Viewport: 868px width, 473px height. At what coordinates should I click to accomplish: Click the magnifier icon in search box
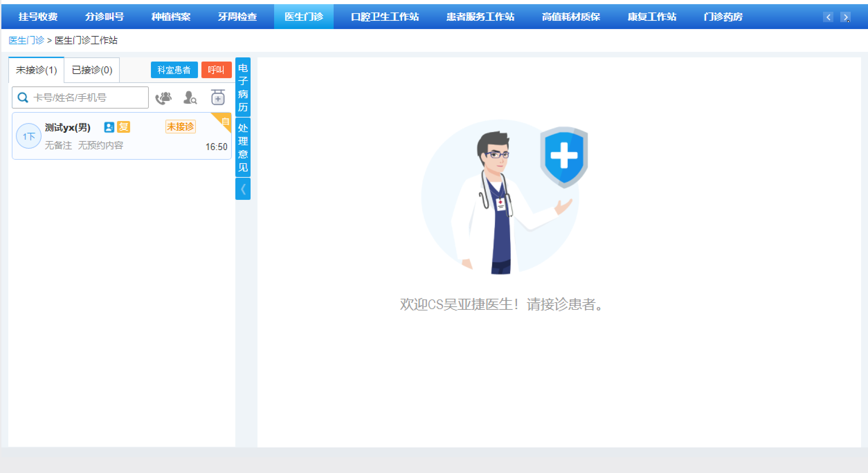[23, 98]
